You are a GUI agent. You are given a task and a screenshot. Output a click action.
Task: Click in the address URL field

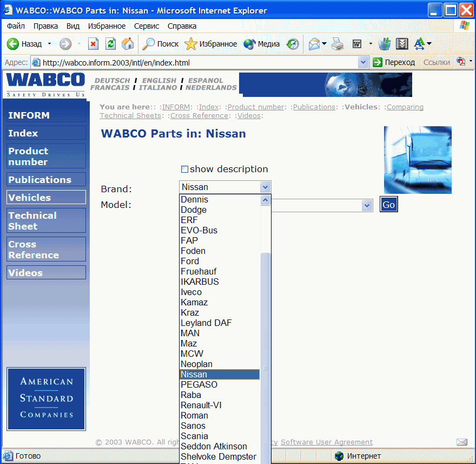click(199, 63)
